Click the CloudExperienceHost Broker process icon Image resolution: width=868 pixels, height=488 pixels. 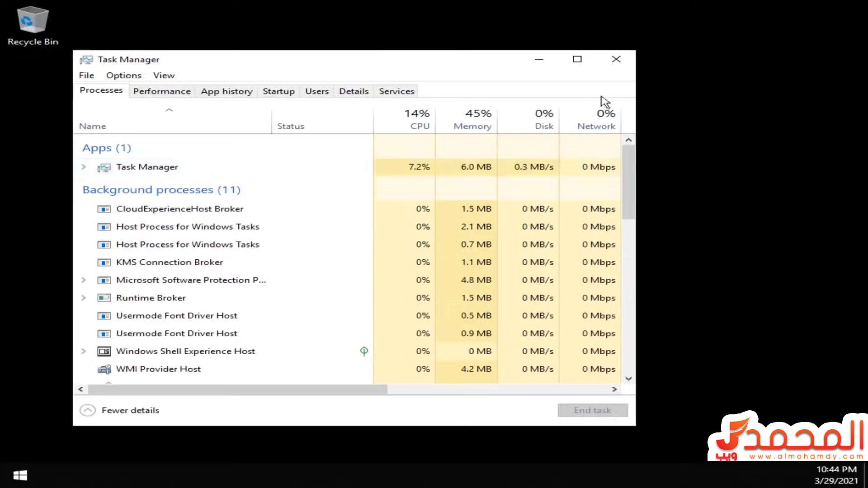[x=104, y=209]
